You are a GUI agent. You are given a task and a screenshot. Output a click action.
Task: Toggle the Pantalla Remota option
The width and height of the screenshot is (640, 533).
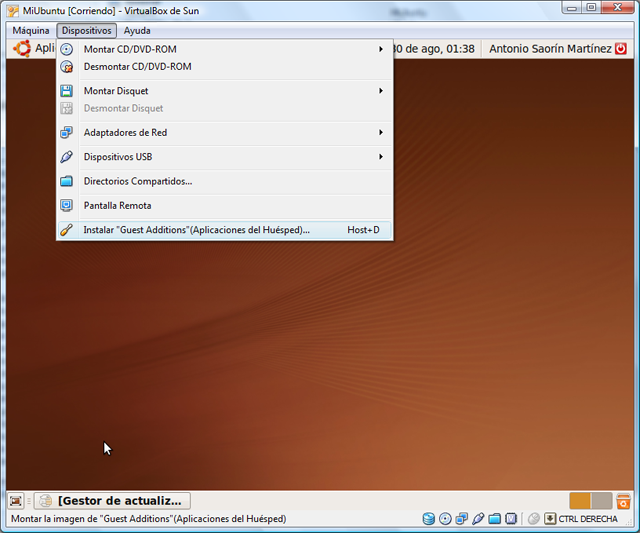coord(117,205)
